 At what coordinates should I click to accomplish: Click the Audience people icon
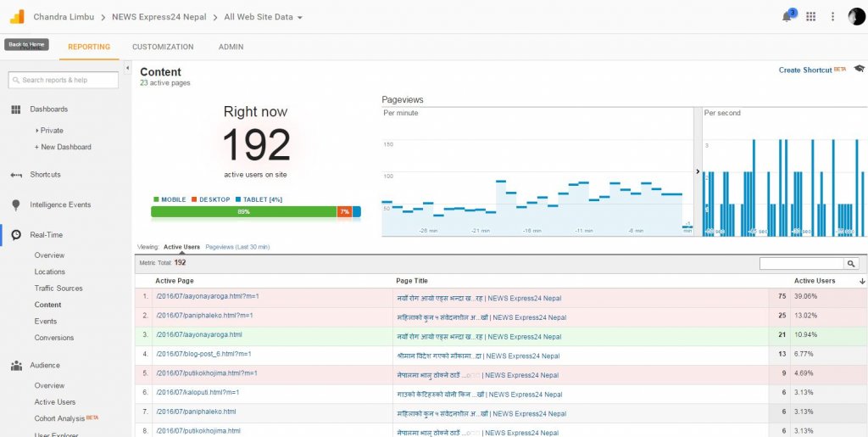tap(16, 366)
